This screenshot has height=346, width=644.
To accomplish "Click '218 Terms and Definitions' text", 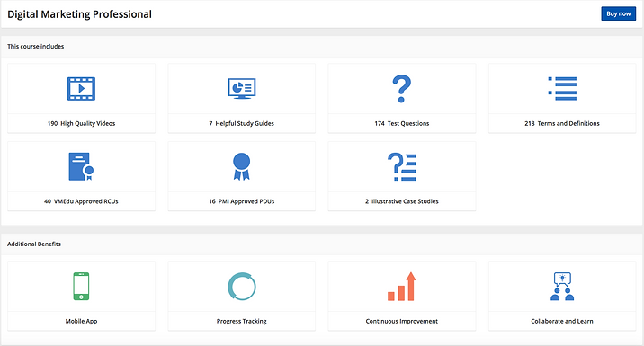I will (562, 123).
